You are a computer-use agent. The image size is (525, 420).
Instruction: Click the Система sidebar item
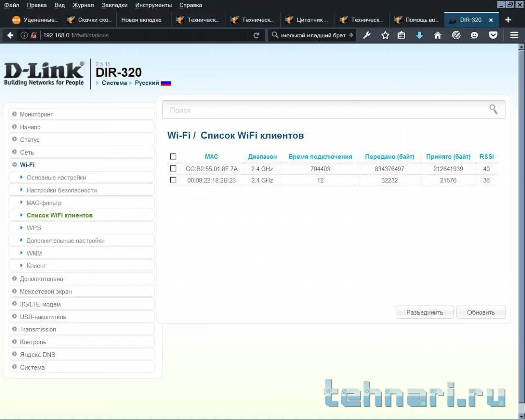(x=81, y=367)
